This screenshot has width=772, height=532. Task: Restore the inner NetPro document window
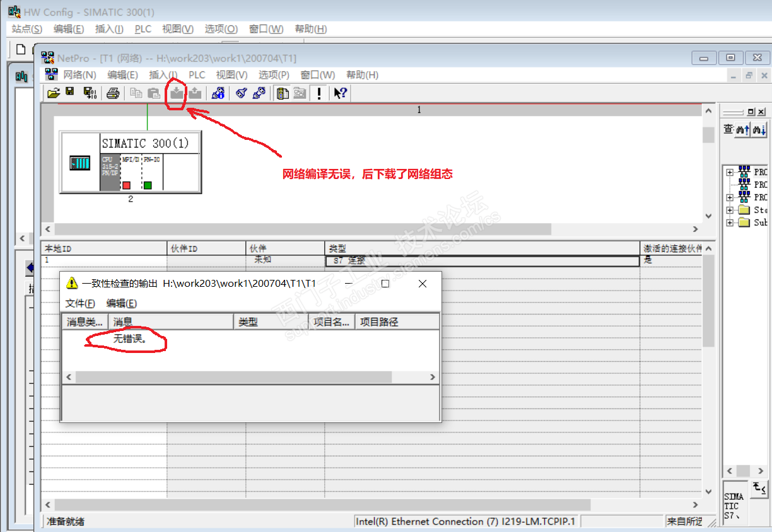click(x=749, y=75)
